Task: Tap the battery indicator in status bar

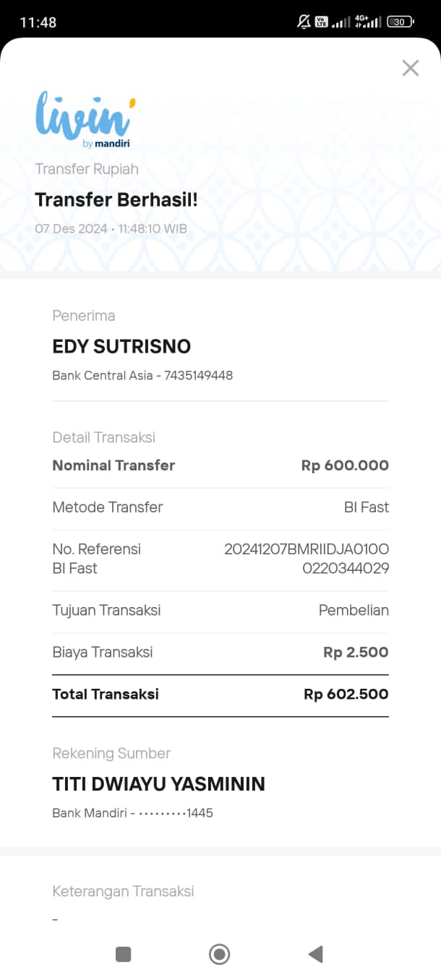Action: click(x=400, y=22)
